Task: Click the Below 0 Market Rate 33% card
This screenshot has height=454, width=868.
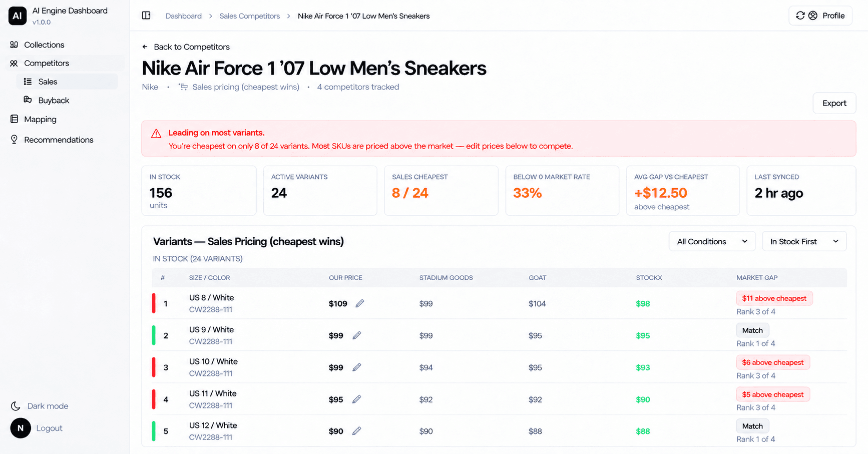Action: tap(562, 191)
